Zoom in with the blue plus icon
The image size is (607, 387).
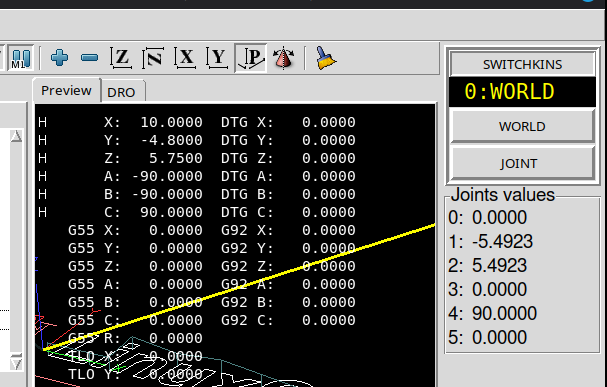coord(59,58)
